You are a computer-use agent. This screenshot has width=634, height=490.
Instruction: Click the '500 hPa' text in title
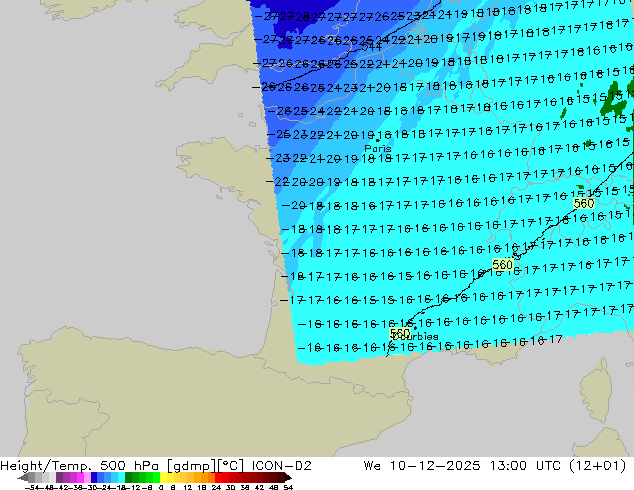[x=129, y=466]
